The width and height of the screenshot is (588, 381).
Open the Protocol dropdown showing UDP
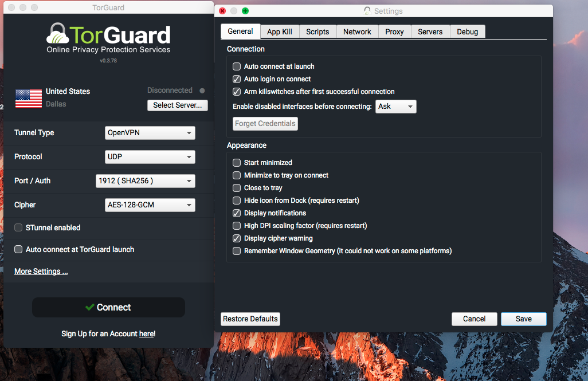point(150,157)
